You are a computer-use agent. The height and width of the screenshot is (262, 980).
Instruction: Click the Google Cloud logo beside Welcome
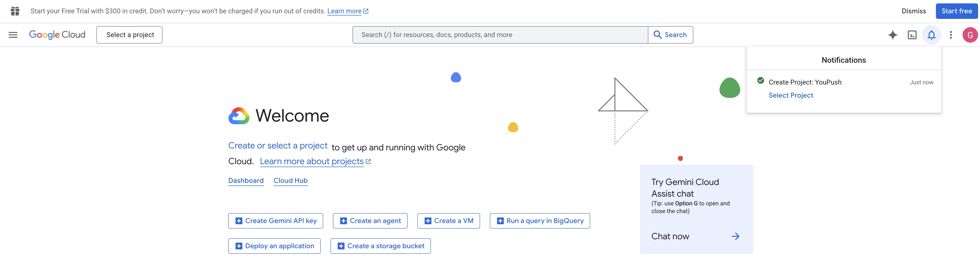(238, 116)
